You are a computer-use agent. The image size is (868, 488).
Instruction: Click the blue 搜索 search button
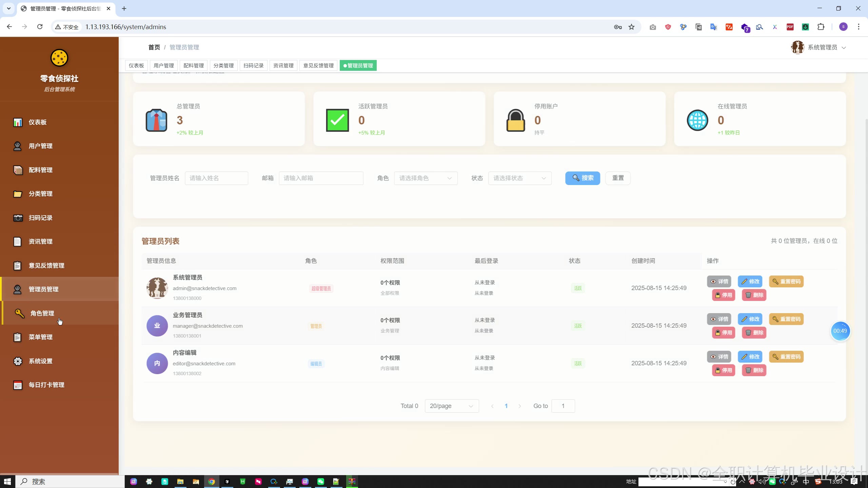coord(582,178)
